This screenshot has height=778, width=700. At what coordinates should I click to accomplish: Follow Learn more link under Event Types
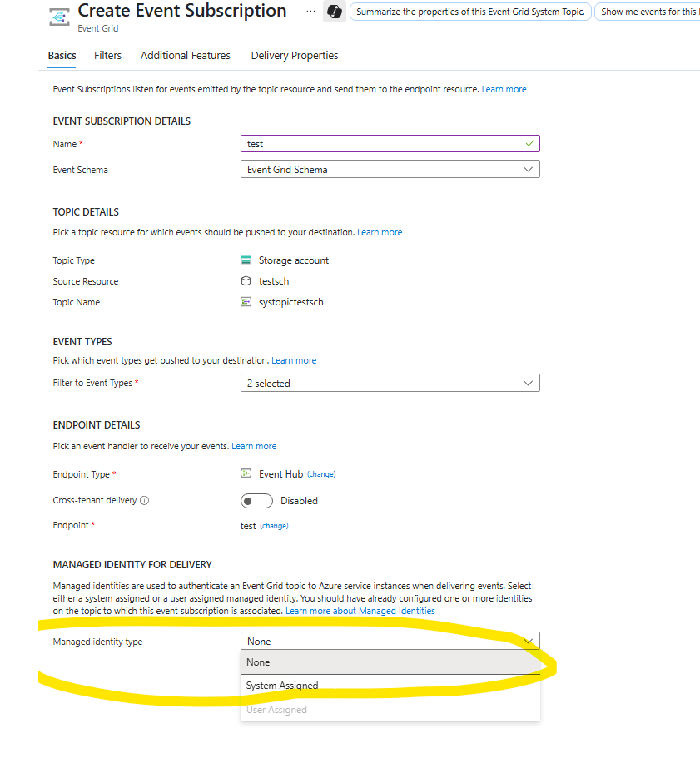pyautogui.click(x=294, y=360)
